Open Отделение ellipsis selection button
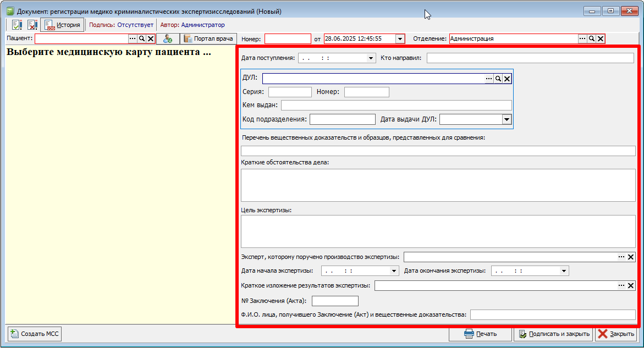644x348 pixels. pyautogui.click(x=582, y=38)
